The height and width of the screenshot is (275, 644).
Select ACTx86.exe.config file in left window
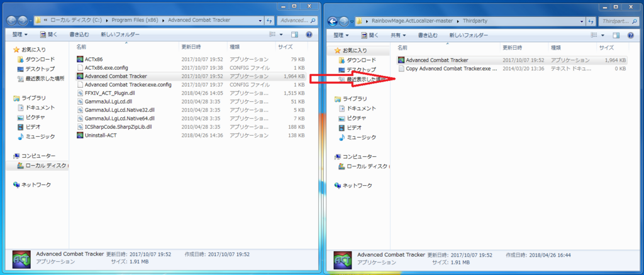pos(106,68)
